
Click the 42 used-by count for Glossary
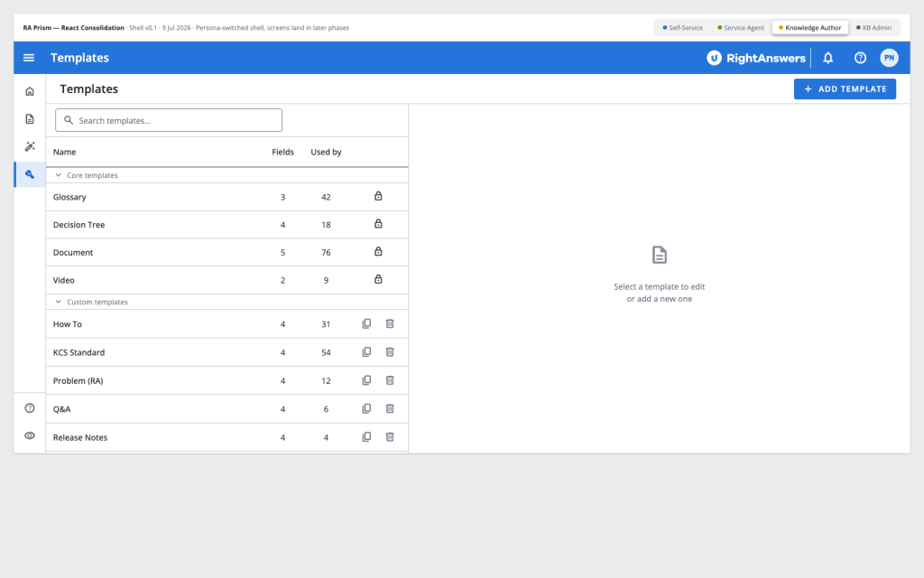326,197
